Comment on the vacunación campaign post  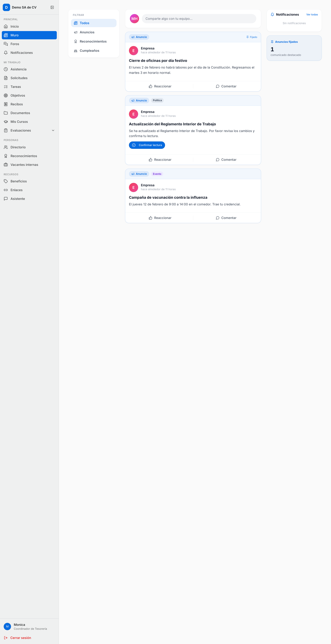coord(226,218)
